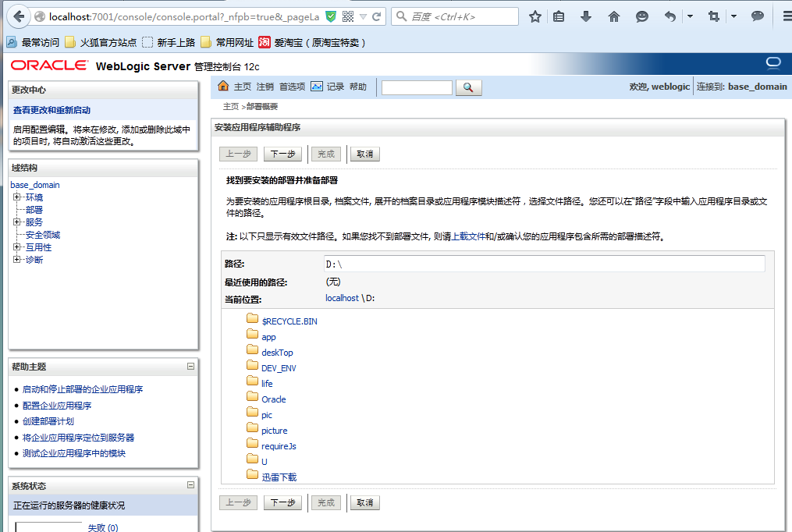Screen dimensions: 792x532
Task: Select the 部署 tree item
Action: 34,210
